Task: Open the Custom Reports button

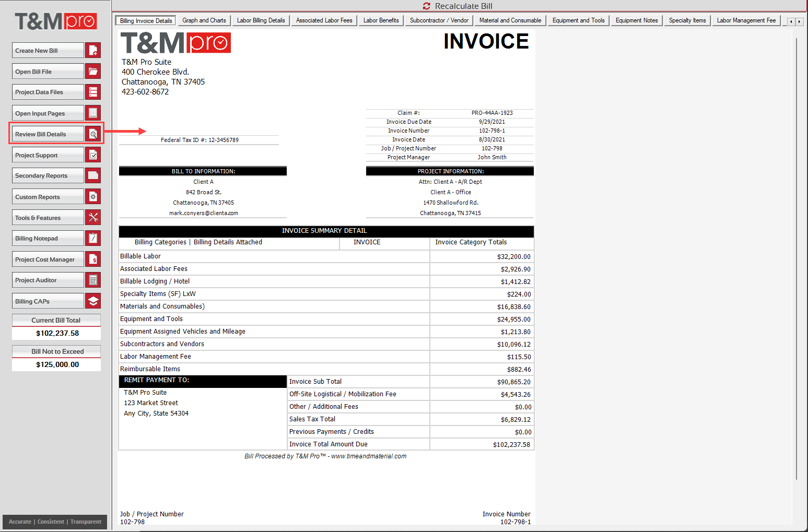Action: click(x=48, y=197)
